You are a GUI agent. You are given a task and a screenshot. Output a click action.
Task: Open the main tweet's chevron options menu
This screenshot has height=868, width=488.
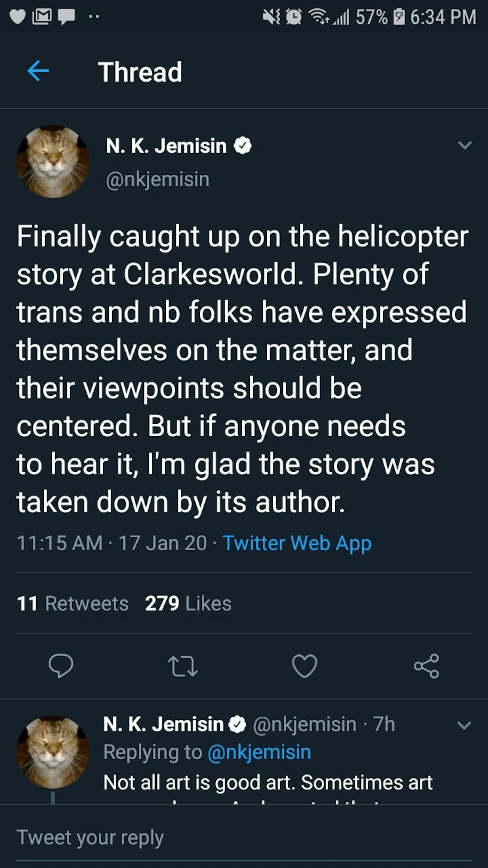click(465, 145)
